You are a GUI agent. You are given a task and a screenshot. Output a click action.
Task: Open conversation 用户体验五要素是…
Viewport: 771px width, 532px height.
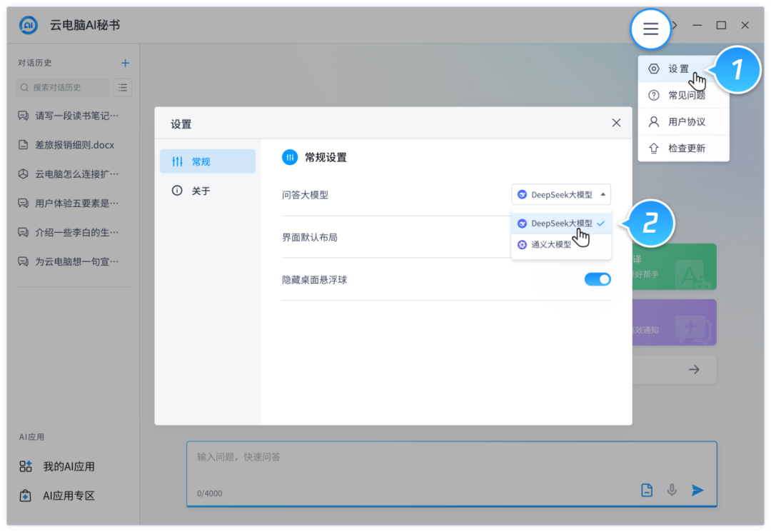(x=69, y=203)
